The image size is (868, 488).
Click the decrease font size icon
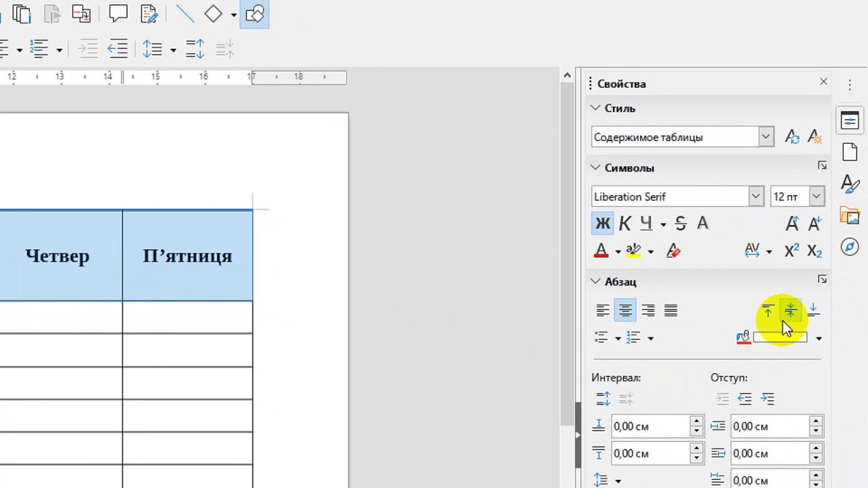(814, 223)
